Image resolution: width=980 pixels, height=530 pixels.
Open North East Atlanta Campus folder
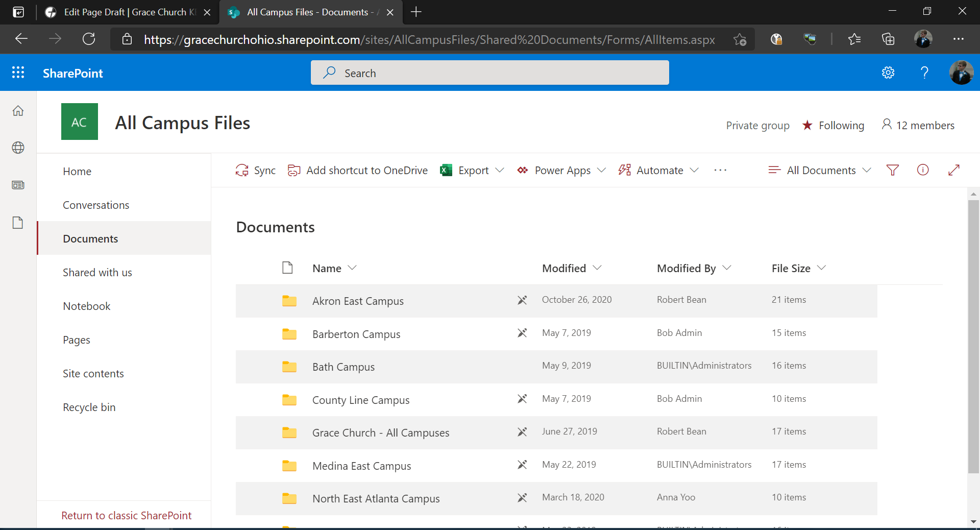click(x=376, y=498)
